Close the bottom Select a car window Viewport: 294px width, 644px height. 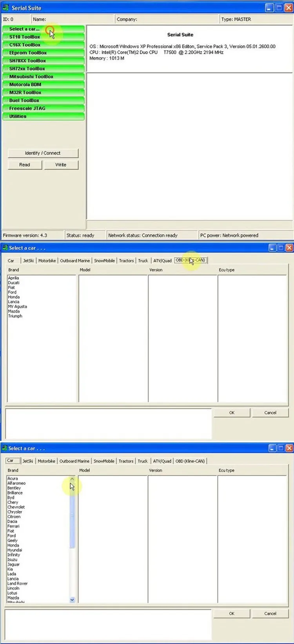[289, 448]
